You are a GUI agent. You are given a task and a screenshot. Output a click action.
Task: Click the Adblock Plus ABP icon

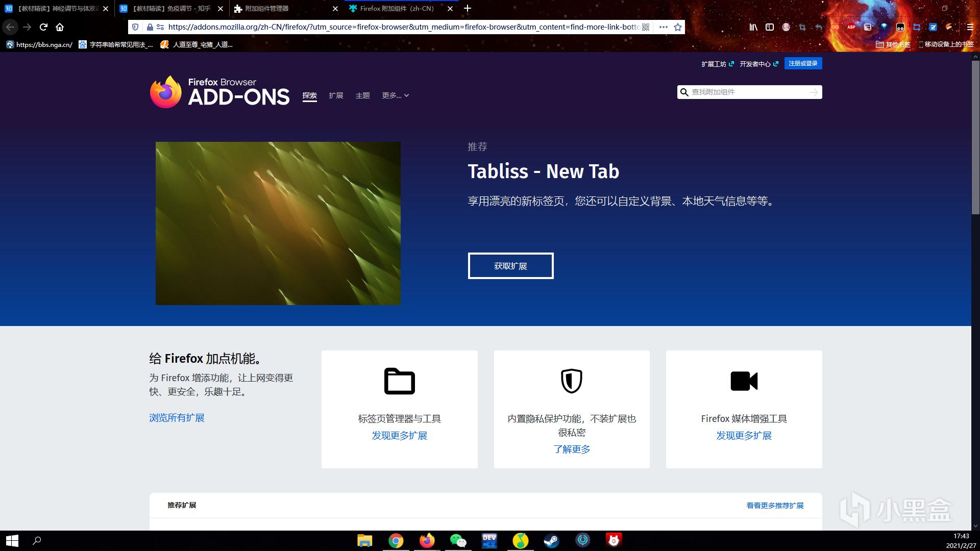click(851, 27)
